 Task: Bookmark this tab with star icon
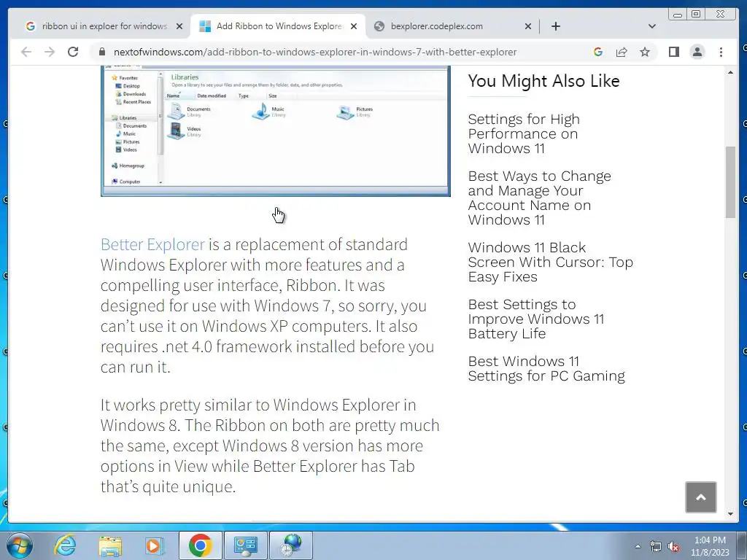[x=645, y=52]
